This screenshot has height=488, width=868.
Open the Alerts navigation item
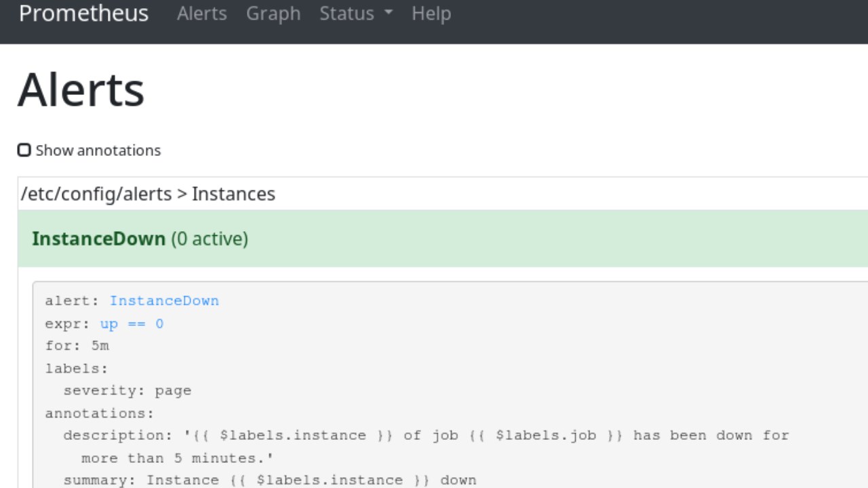(201, 14)
